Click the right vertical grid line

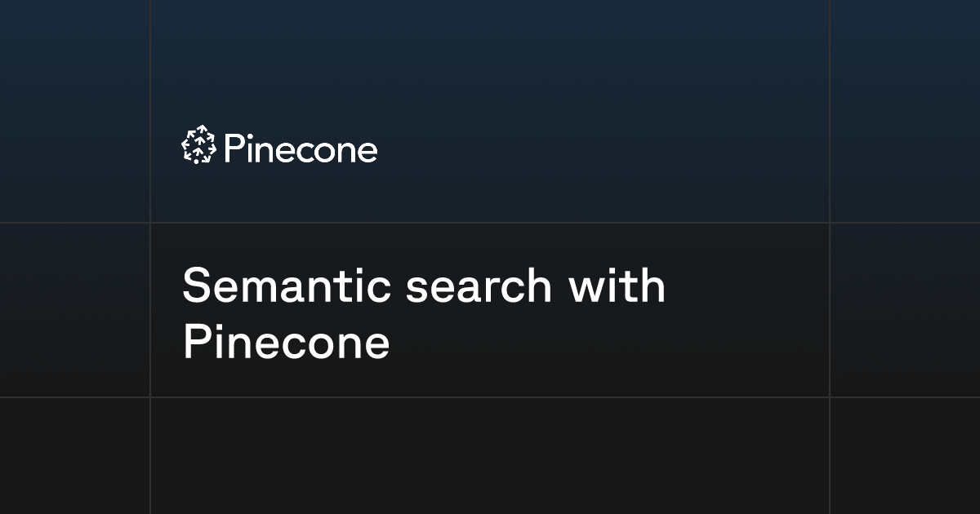pos(830,257)
